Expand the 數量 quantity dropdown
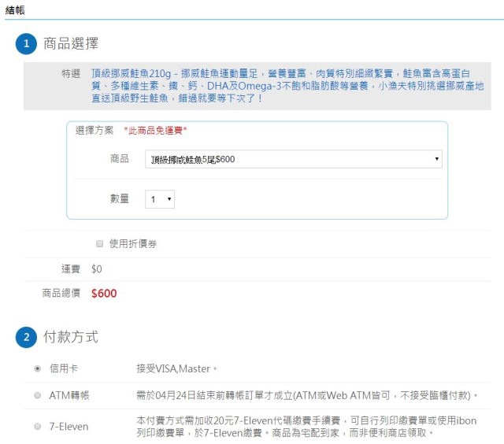 click(160, 199)
